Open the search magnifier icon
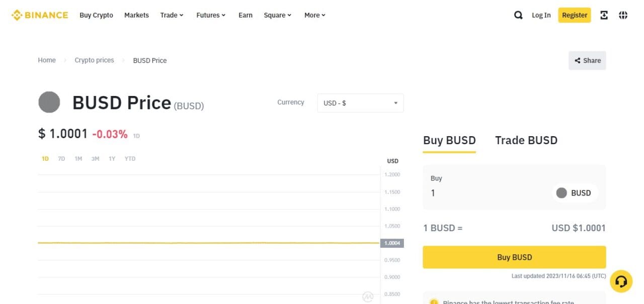644x304 pixels. 518,15
